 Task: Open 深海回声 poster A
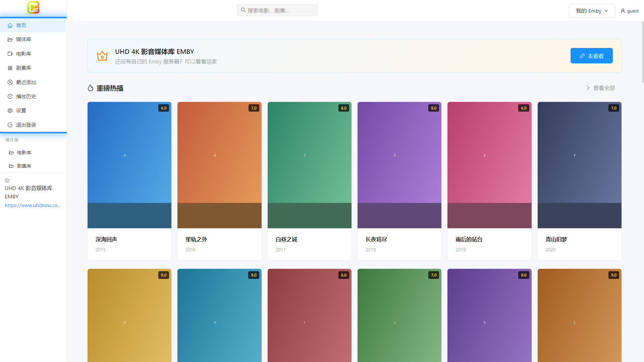coord(129,165)
